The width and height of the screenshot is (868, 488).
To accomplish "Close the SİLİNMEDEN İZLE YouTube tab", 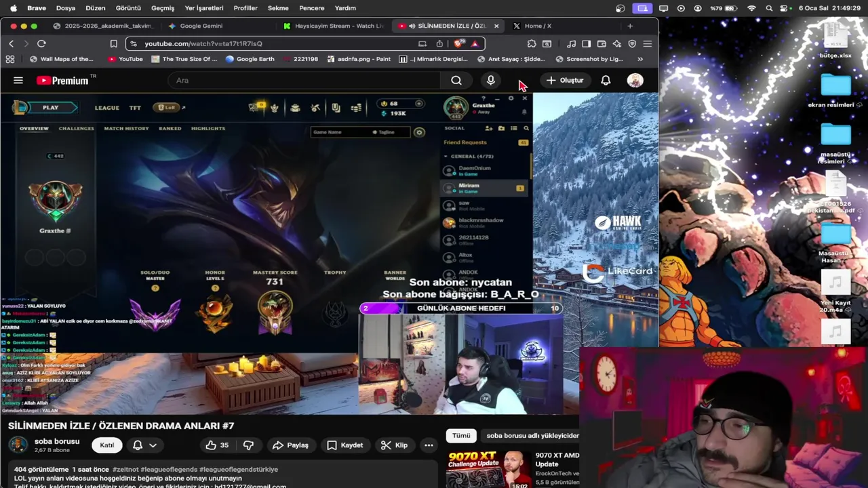I will click(496, 26).
